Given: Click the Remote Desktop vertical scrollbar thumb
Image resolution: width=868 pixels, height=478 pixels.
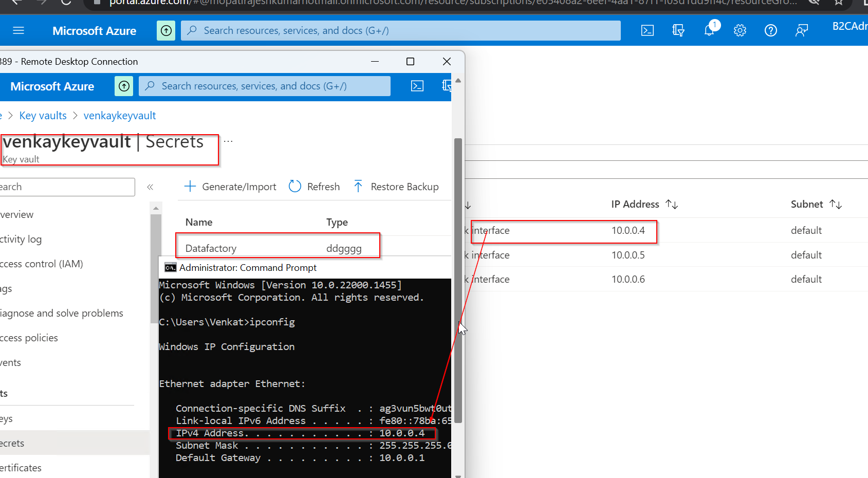Looking at the screenshot, I should pyautogui.click(x=458, y=280).
